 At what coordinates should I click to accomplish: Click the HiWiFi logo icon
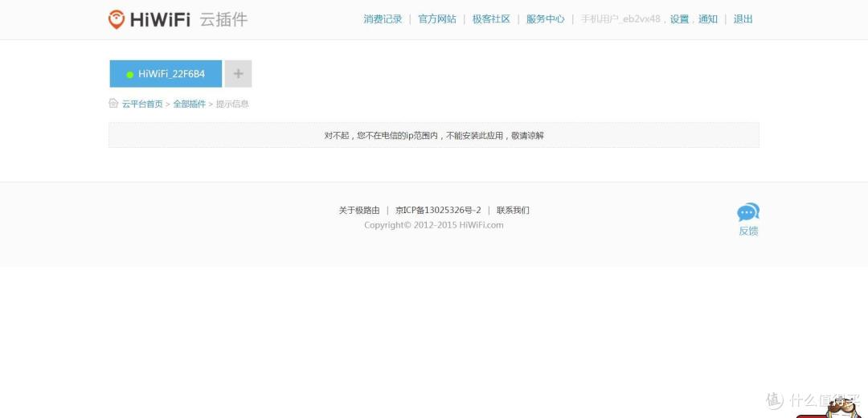117,18
